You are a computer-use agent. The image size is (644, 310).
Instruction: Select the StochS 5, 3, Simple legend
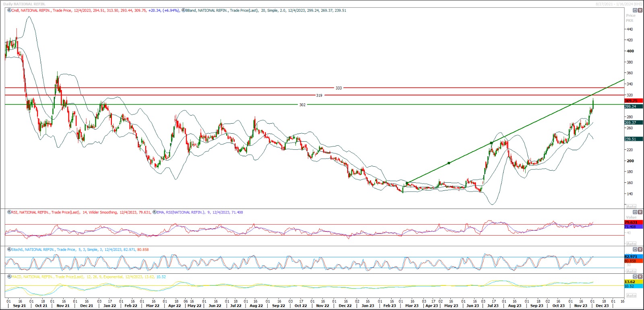click(80, 250)
